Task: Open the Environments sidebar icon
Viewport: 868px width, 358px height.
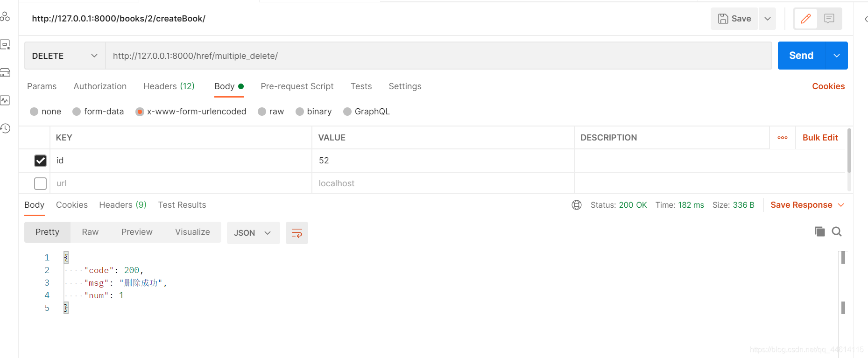Action: (5, 45)
